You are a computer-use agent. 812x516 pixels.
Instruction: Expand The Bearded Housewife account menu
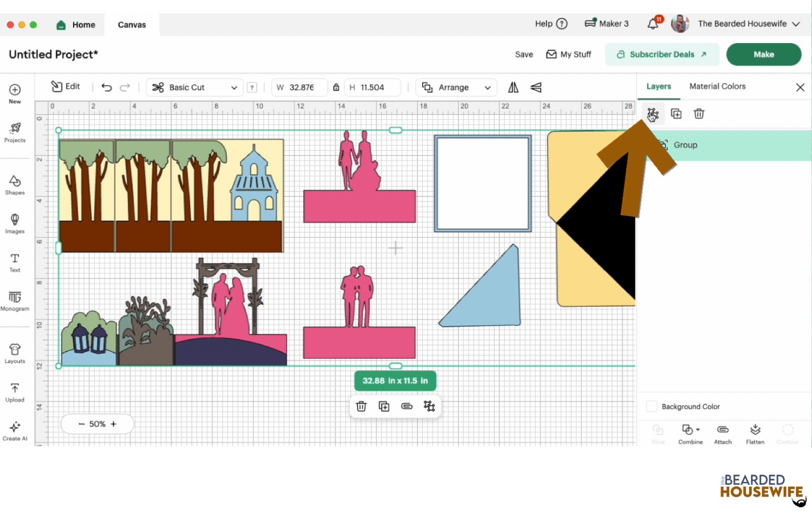pos(795,24)
